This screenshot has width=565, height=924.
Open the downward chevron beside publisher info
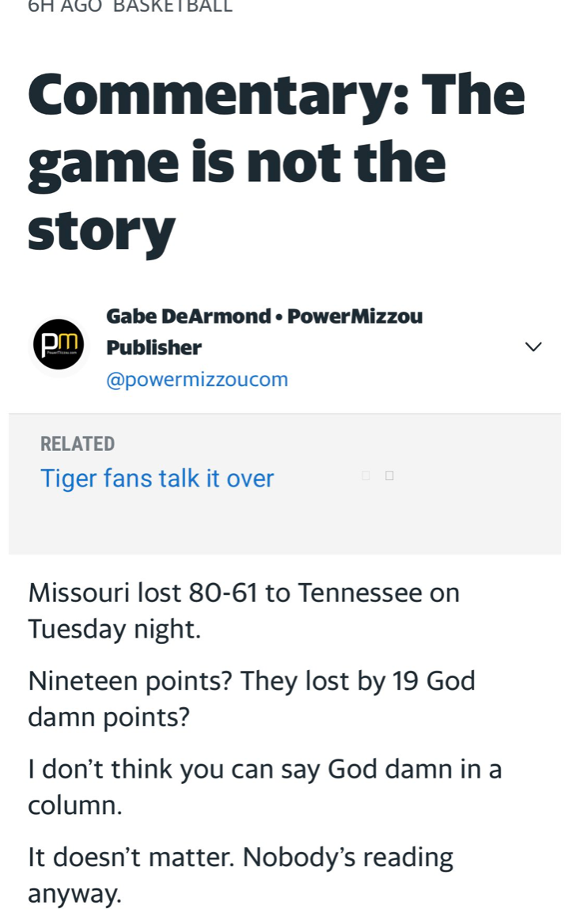click(x=533, y=346)
